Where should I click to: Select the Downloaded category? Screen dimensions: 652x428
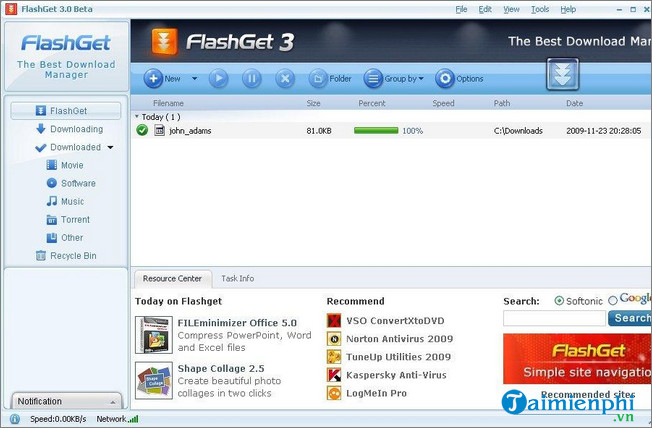(68, 147)
